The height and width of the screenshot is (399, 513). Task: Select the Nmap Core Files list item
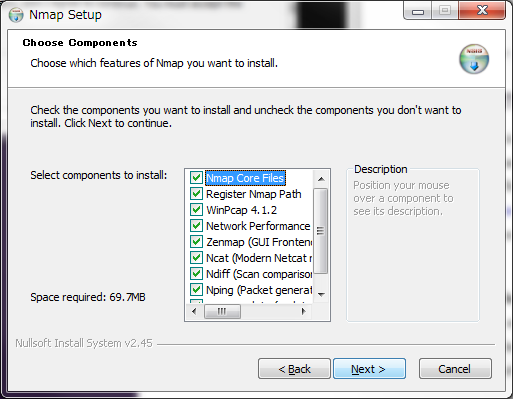pyautogui.click(x=245, y=178)
